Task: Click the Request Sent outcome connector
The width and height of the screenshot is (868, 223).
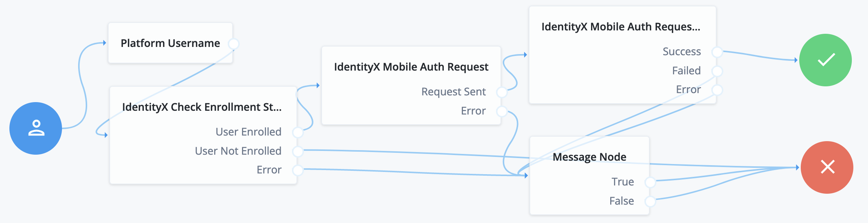Action: (502, 92)
